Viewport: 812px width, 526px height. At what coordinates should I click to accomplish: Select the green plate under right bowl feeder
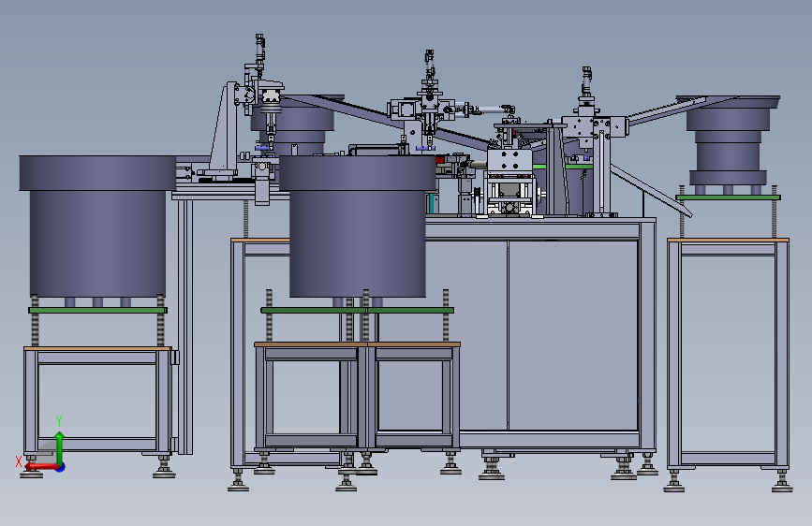(x=728, y=197)
